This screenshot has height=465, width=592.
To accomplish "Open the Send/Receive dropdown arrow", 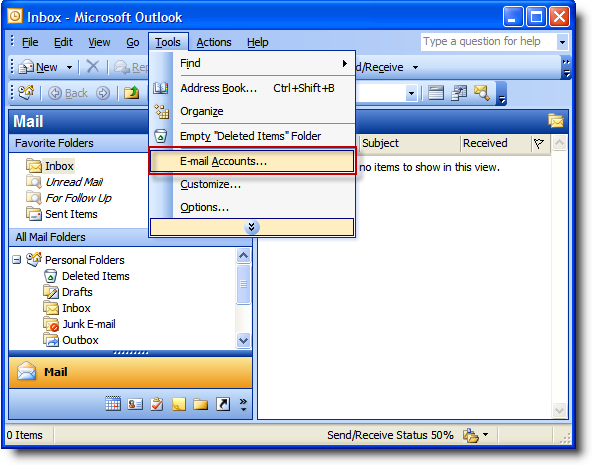I will 415,68.
